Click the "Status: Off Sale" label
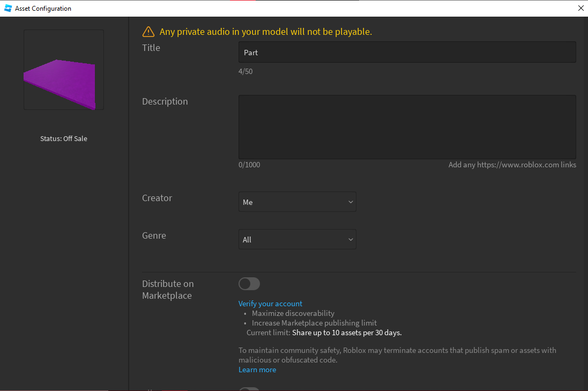The height and width of the screenshot is (391, 588). pos(63,138)
